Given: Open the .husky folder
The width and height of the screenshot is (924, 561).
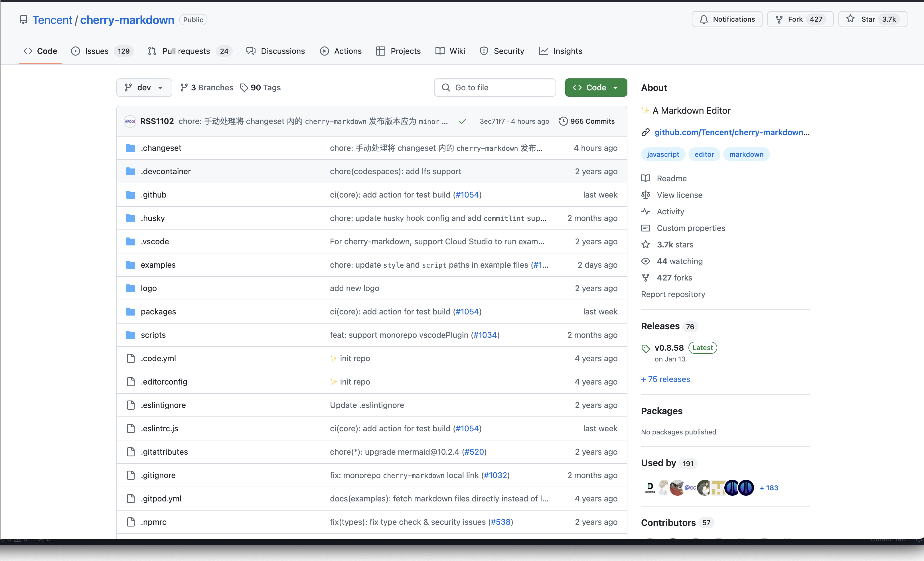Looking at the screenshot, I should 153,218.
